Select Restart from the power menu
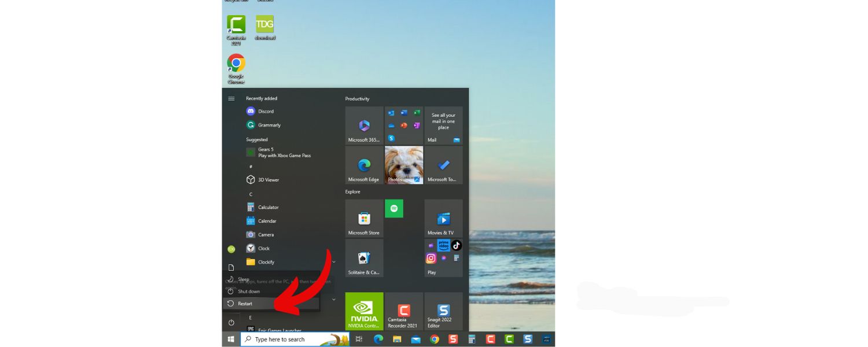The height and width of the screenshot is (347, 868). pyautogui.click(x=245, y=304)
